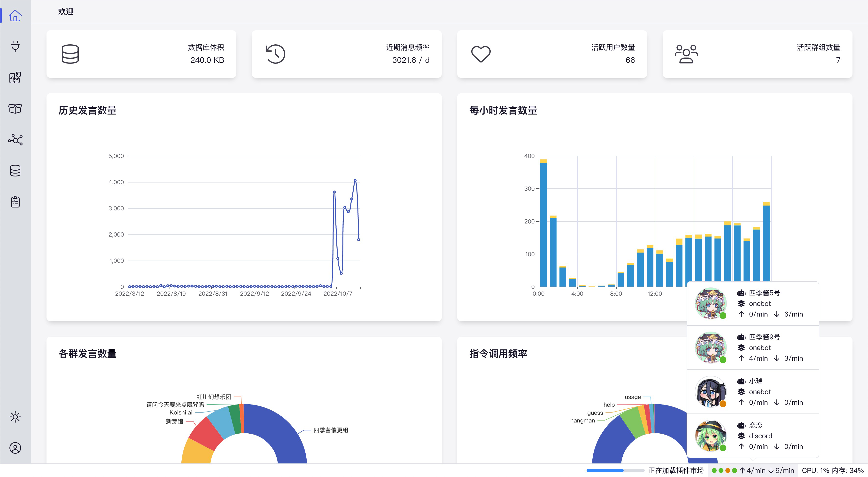Click the CPU and memory usage status

[833, 470]
